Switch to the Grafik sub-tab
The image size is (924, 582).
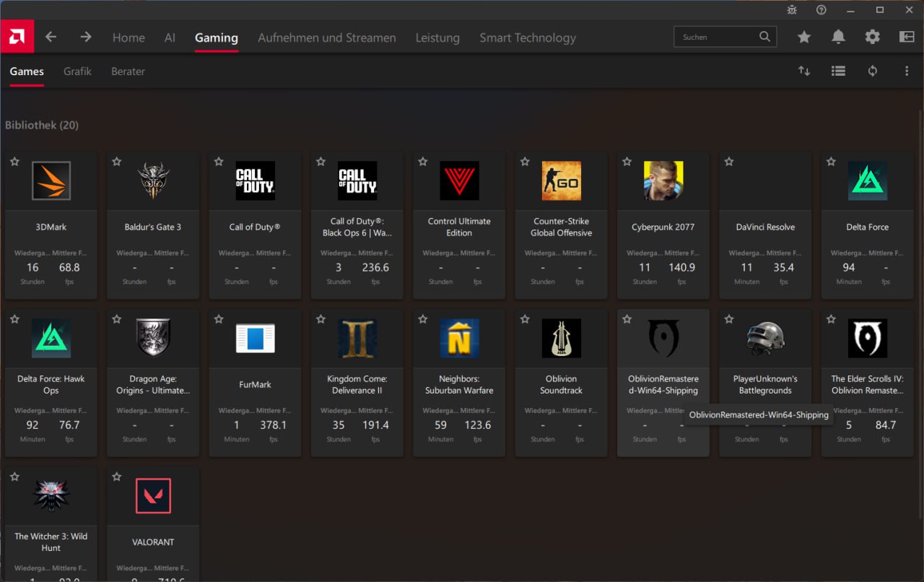[x=77, y=71]
